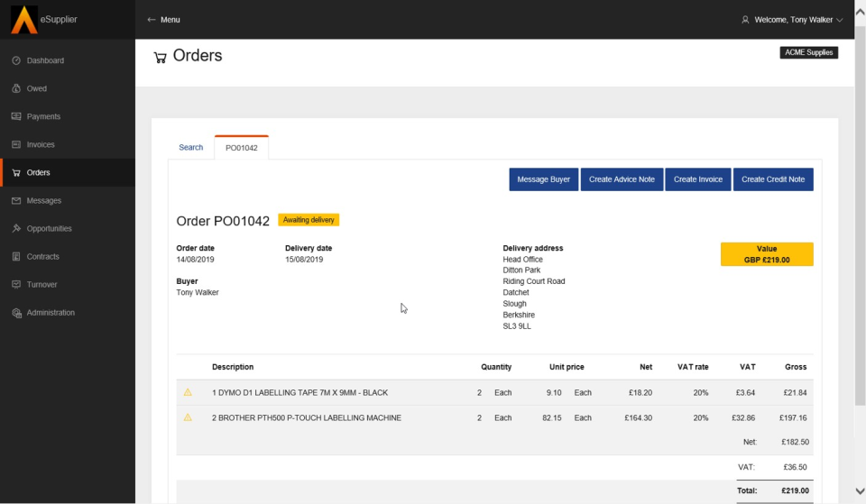Select the Opportunities sidebar icon
This screenshot has height=504, width=866.
pyautogui.click(x=16, y=228)
